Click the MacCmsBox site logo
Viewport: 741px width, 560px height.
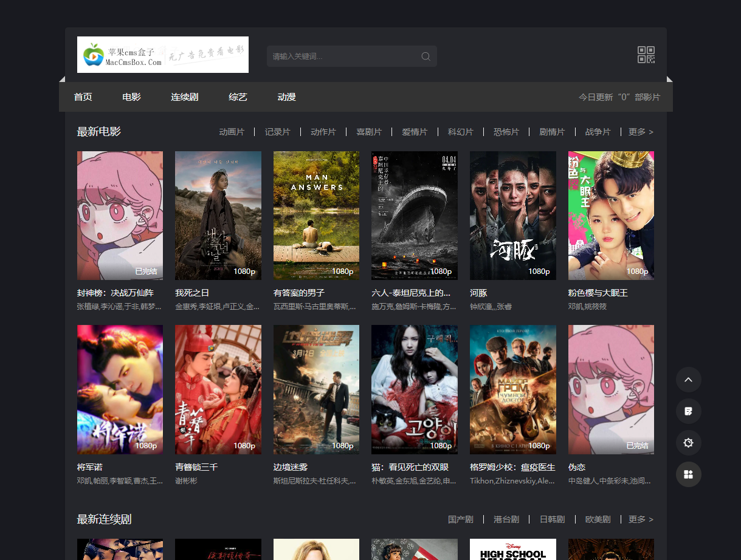163,55
